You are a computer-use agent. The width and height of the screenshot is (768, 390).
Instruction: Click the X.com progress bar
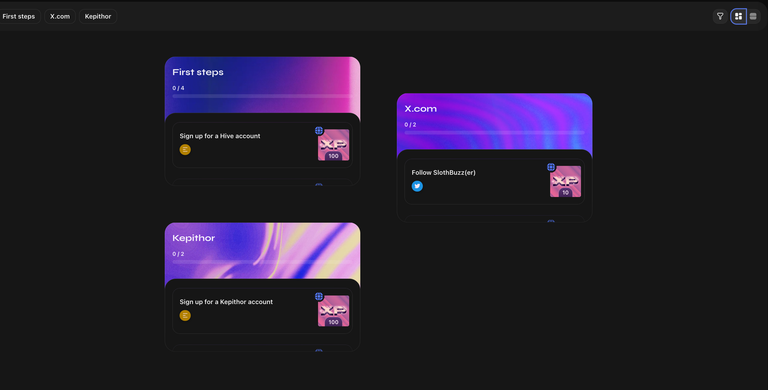point(495,133)
